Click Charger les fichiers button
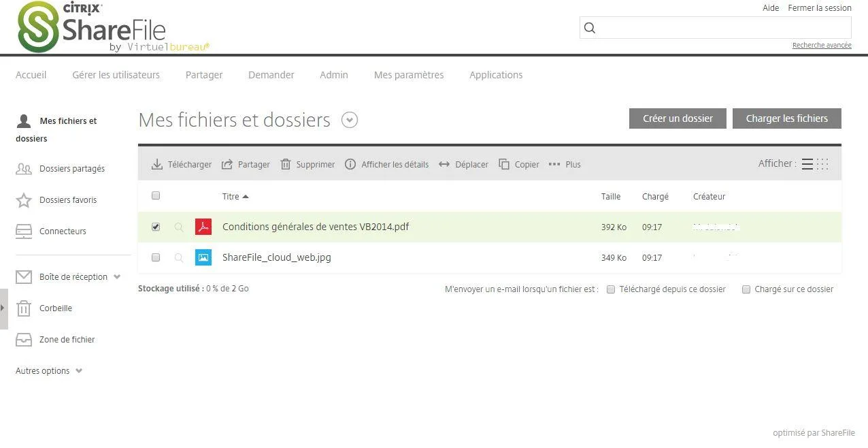Viewport: 868px width, 448px height. coord(787,118)
